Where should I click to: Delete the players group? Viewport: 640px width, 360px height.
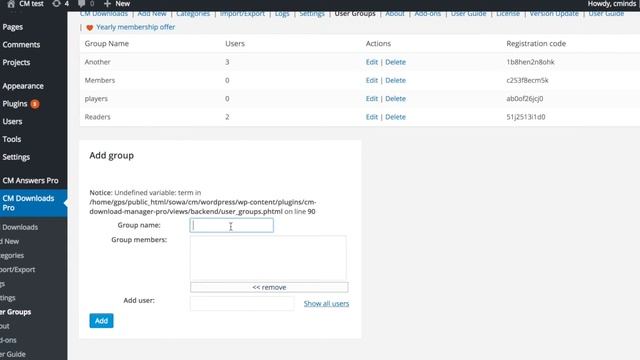[x=396, y=99]
